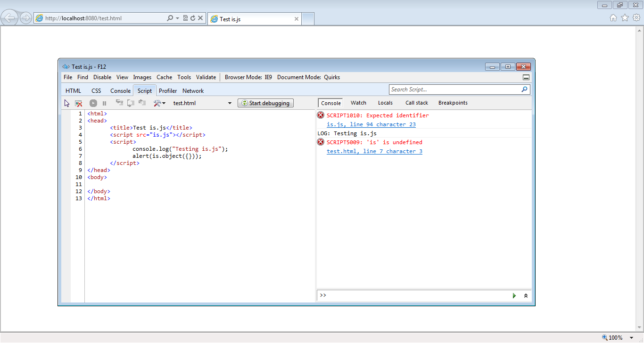Open the Disable menu
Image resolution: width=644 pixels, height=343 pixels.
(x=102, y=77)
